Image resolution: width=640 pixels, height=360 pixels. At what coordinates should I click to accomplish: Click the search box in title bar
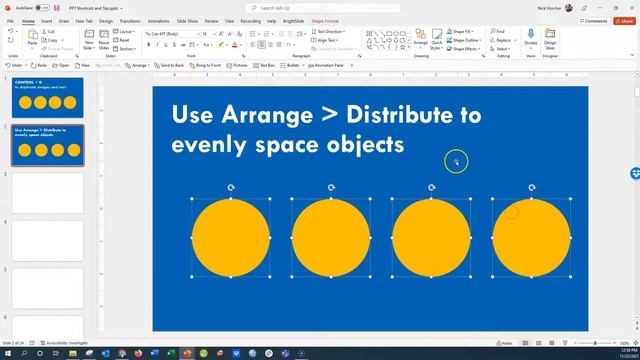click(322, 8)
